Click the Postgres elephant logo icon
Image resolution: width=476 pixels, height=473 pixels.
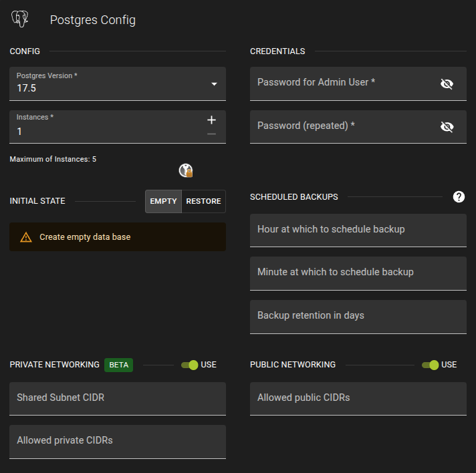pyautogui.click(x=20, y=19)
